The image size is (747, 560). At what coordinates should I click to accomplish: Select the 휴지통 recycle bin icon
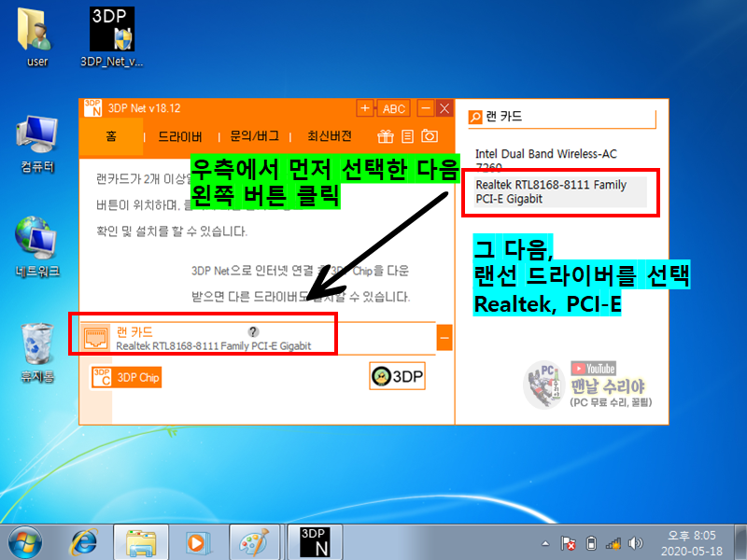[37, 353]
